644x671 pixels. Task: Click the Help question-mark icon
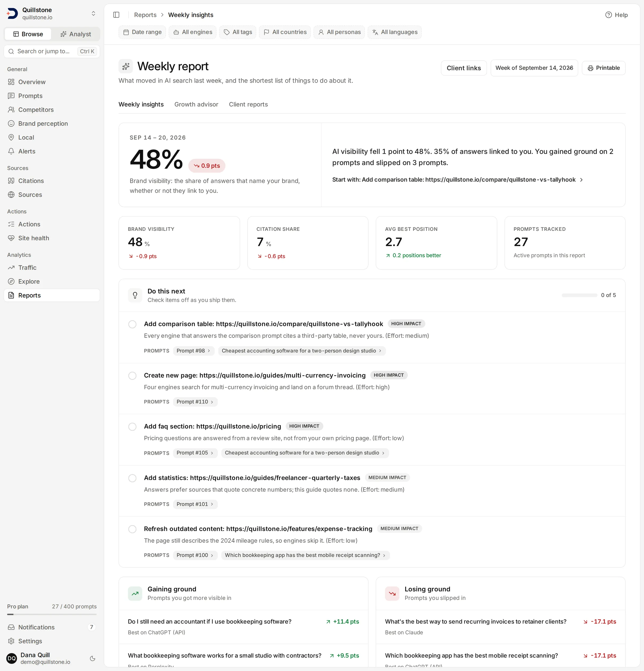[x=608, y=15]
